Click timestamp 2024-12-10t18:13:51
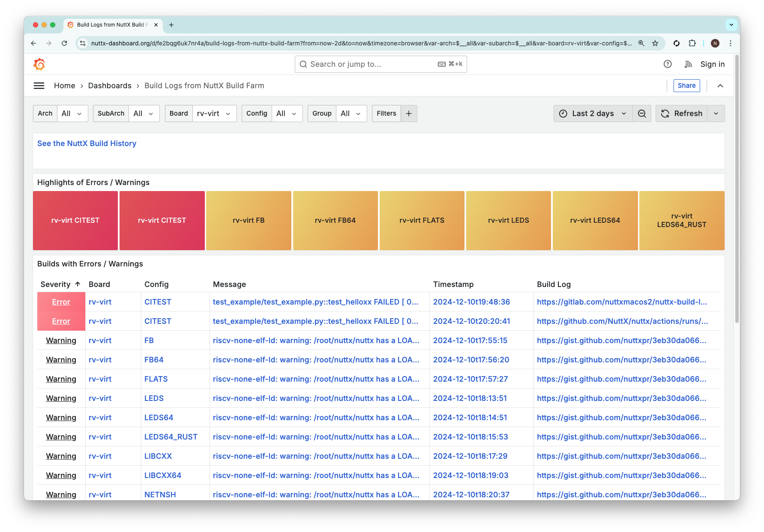Image resolution: width=764 pixels, height=532 pixels. [470, 398]
